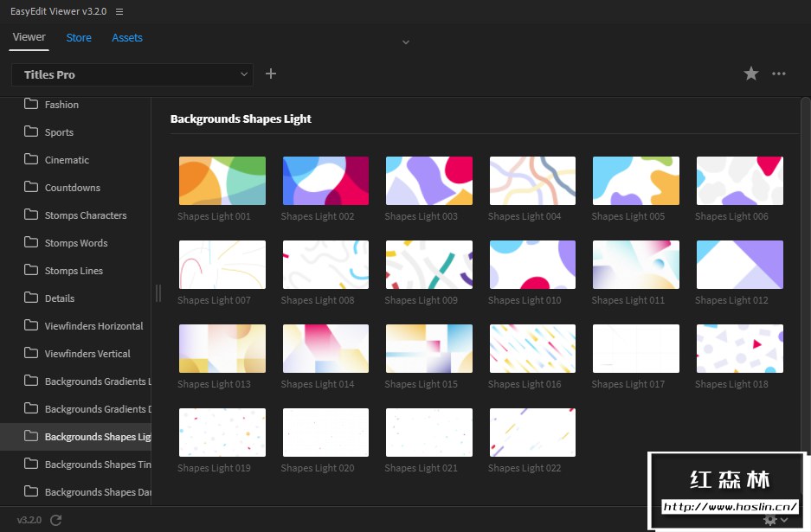Select the Shapes Light 008 thumbnail
811x532 pixels.
click(325, 265)
